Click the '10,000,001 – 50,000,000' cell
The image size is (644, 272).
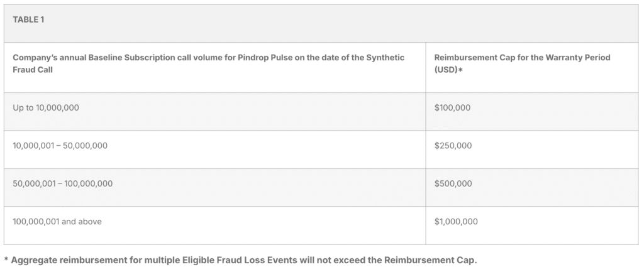(x=60, y=146)
